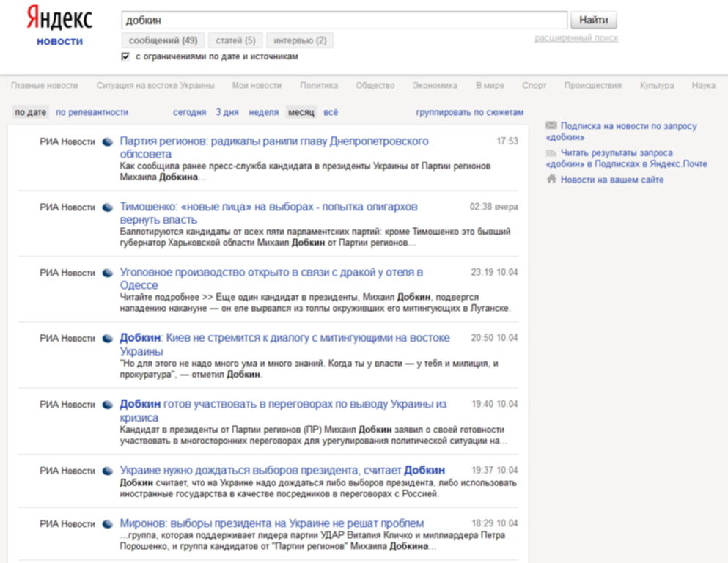Image resolution: width=728 pixels, height=563 pixels.
Task: Open headline about драка у отеля в Одессе
Action: (271, 279)
